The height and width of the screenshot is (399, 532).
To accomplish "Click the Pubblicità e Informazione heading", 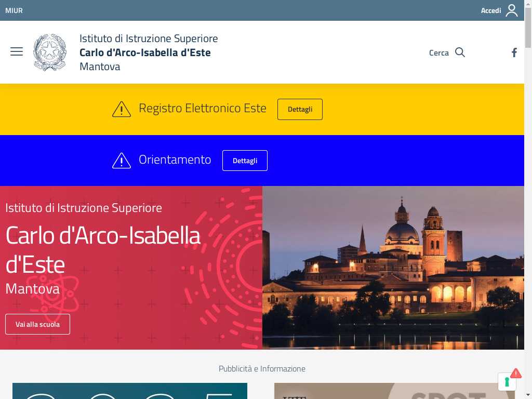I will click(262, 369).
